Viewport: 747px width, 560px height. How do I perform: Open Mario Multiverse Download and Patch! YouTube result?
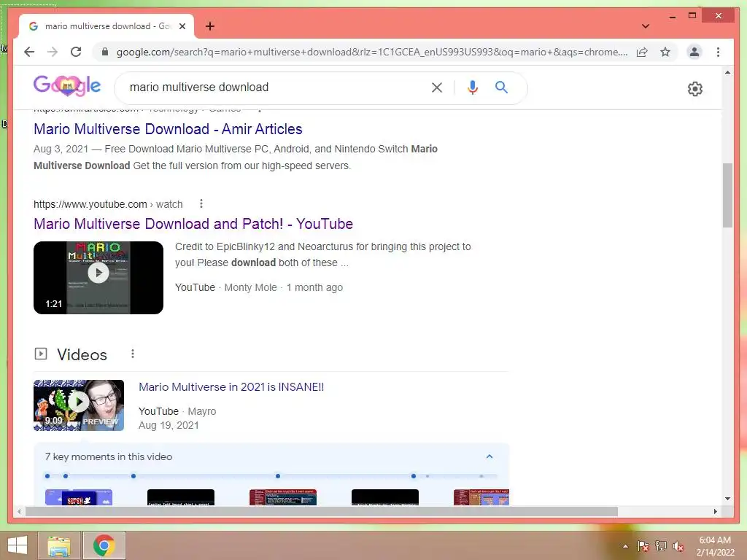point(193,224)
